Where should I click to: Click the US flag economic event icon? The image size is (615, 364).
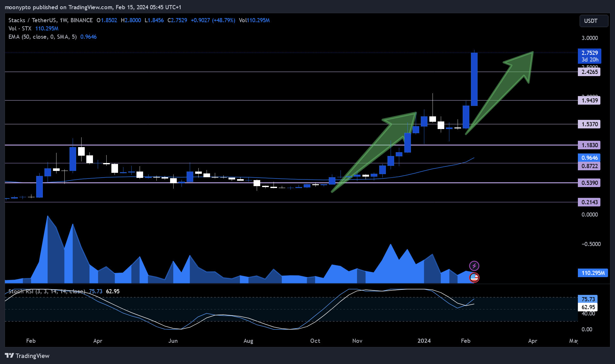click(x=474, y=278)
